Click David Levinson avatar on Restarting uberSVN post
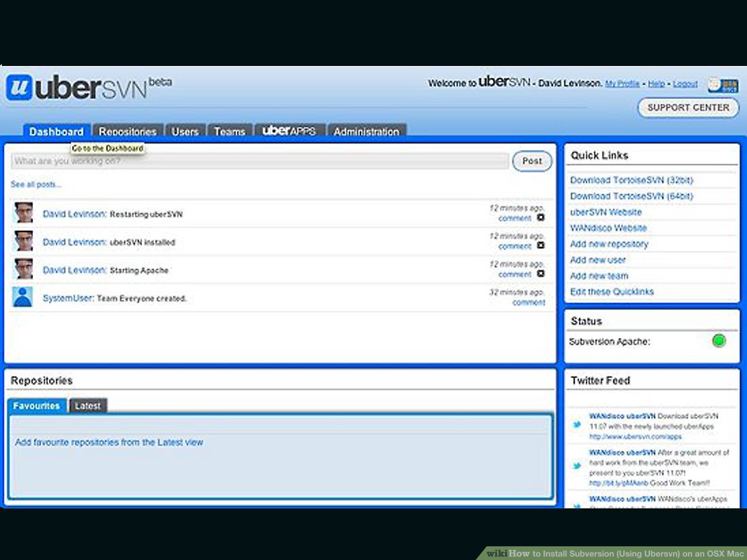 coord(24,213)
